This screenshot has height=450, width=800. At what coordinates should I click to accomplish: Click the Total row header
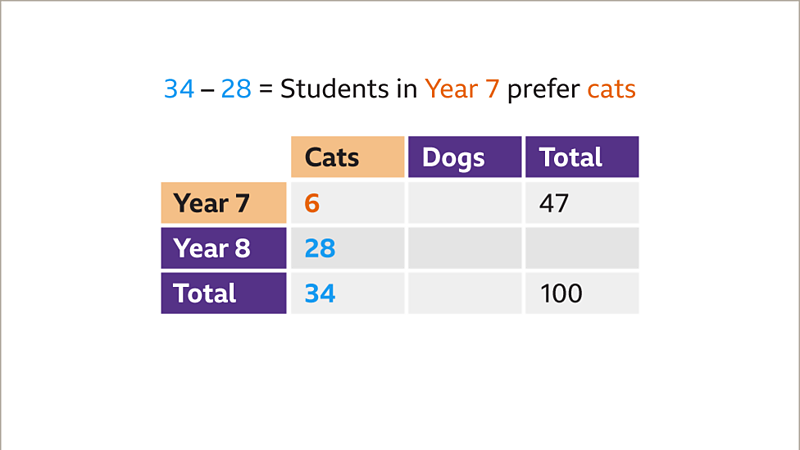(224, 293)
